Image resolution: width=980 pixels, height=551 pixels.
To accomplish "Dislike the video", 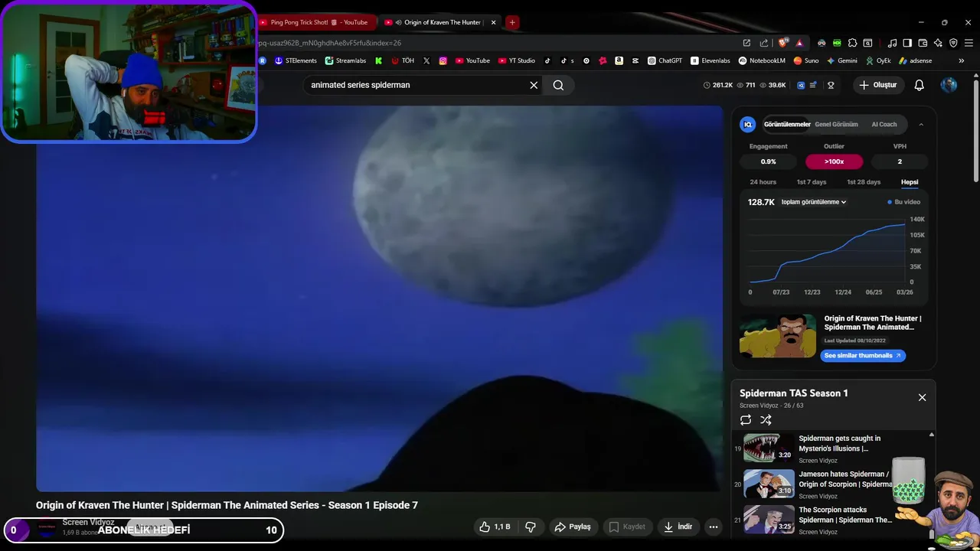I will click(531, 527).
